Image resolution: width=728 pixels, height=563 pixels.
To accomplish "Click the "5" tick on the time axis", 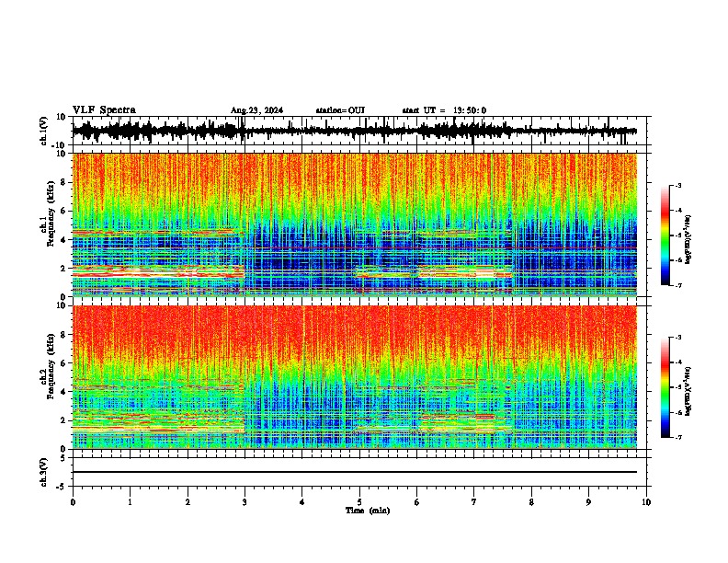I will pos(359,502).
